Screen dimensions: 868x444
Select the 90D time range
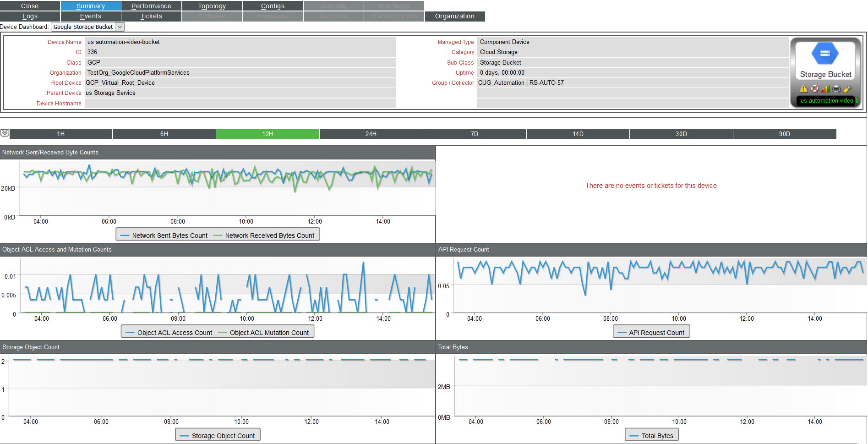pyautogui.click(x=785, y=133)
